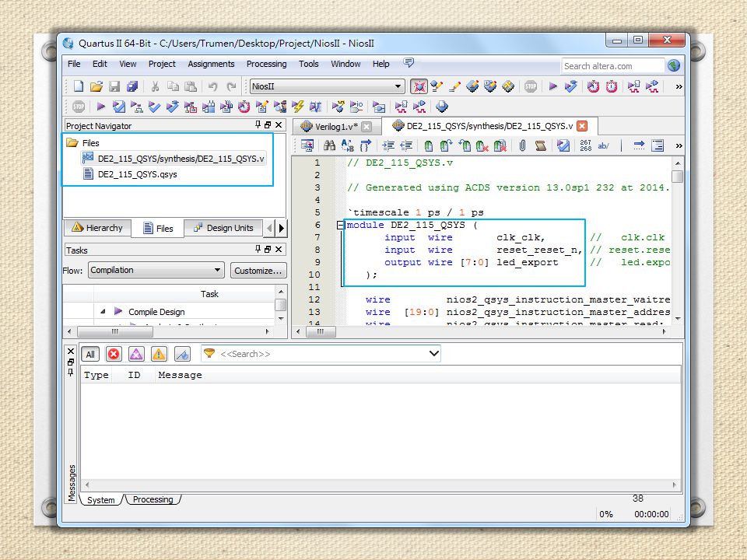Click the scroll-shaped template icon
This screenshot has width=747, height=560.
540,145
